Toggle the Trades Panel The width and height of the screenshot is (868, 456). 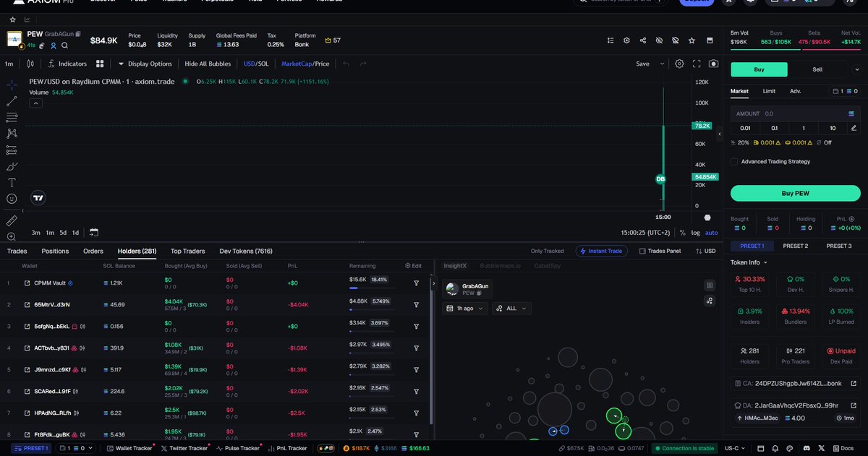pyautogui.click(x=660, y=251)
